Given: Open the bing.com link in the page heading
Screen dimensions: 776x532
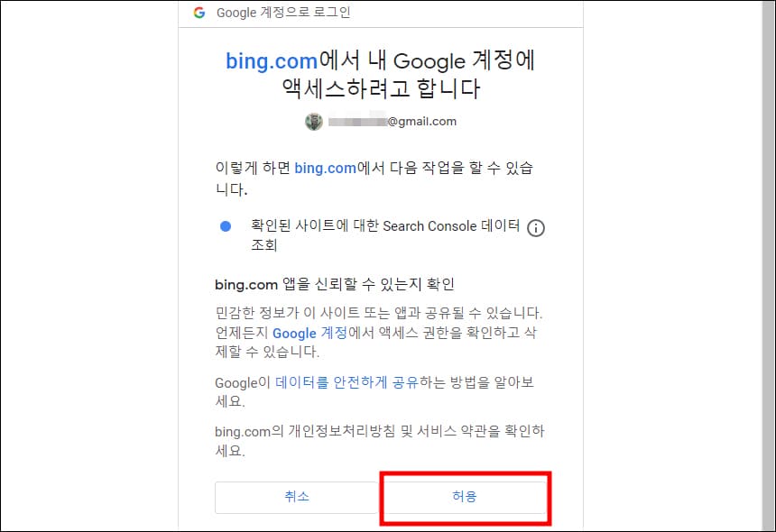Looking at the screenshot, I should click(272, 60).
